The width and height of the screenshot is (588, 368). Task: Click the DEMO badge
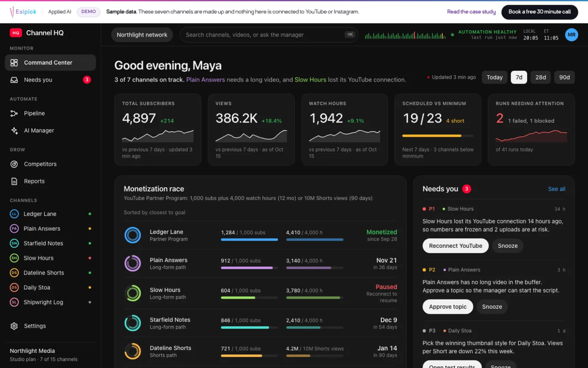89,12
